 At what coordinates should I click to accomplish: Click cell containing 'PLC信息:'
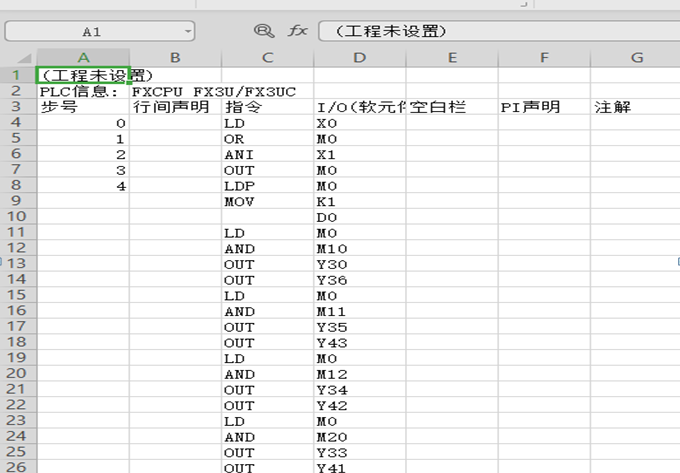click(83, 91)
